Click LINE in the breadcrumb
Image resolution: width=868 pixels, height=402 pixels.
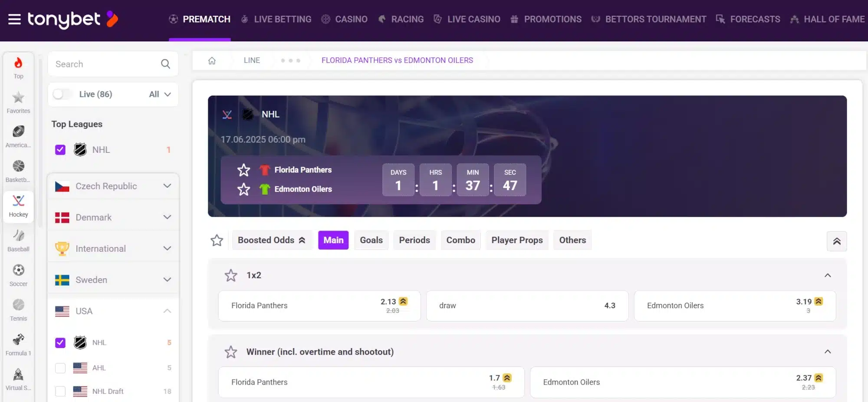click(252, 60)
